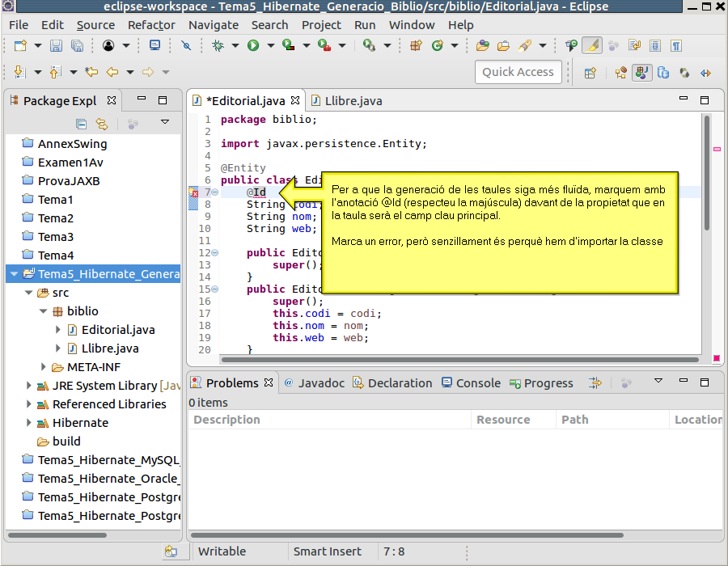Click the Collapse All icon in Package Explorer
728x566 pixels.
(81, 124)
